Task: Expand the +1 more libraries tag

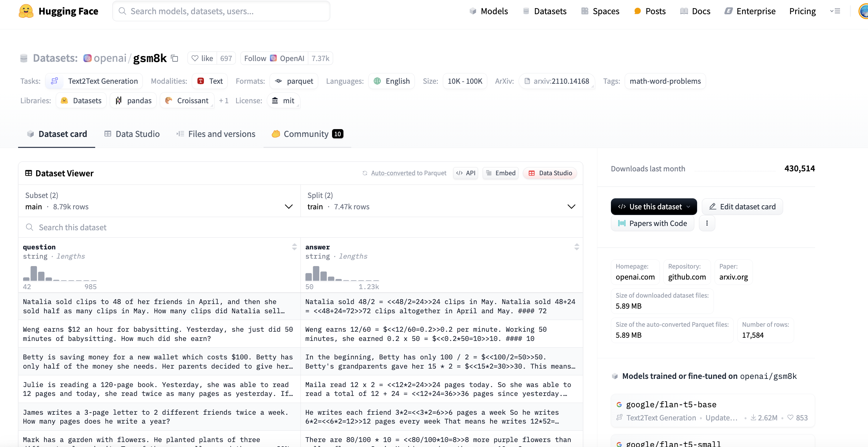Action: [224, 101]
